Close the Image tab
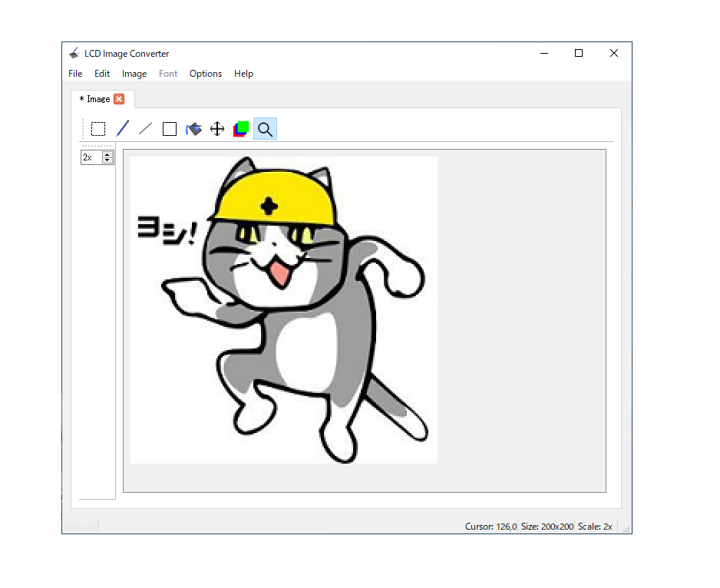The image size is (720, 588). click(x=119, y=99)
